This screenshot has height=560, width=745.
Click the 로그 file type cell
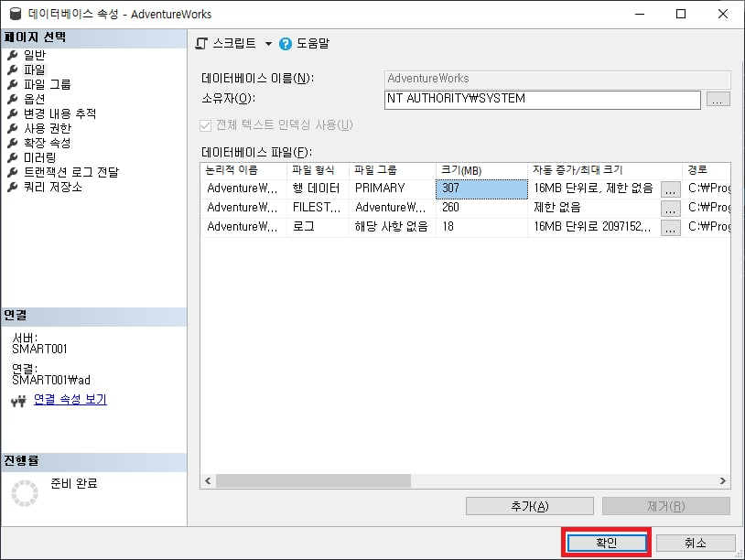(x=318, y=227)
